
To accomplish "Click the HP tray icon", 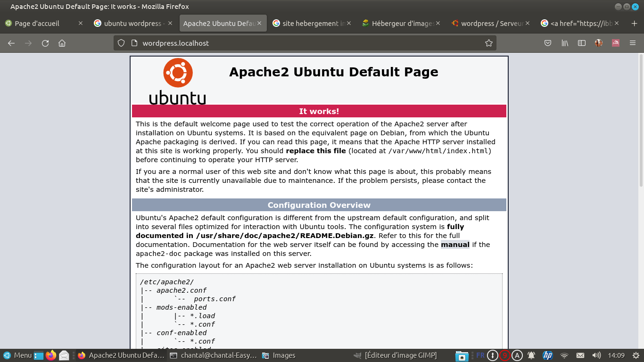I will point(547,355).
